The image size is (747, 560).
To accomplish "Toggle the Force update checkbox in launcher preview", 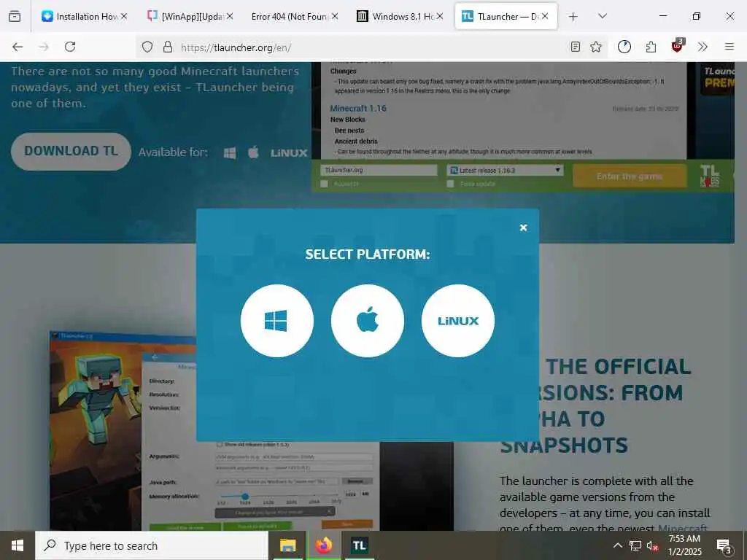I will pyautogui.click(x=450, y=184).
